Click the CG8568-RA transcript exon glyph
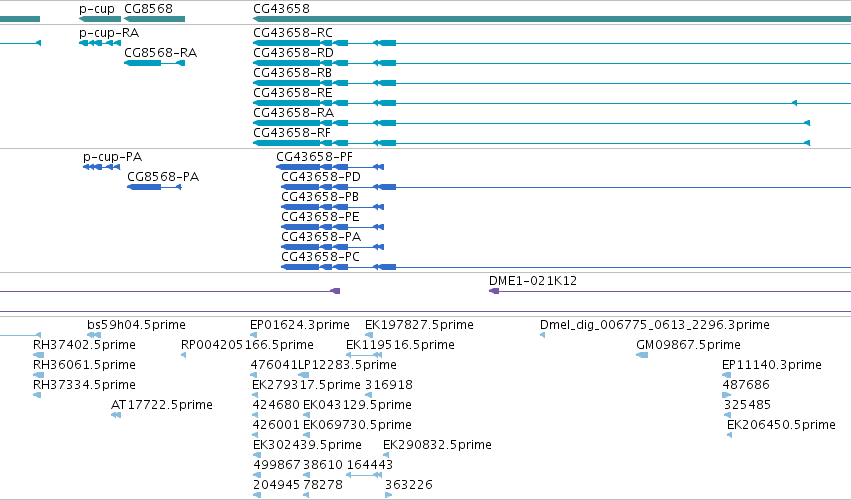The height and width of the screenshot is (500, 851). pos(143,63)
